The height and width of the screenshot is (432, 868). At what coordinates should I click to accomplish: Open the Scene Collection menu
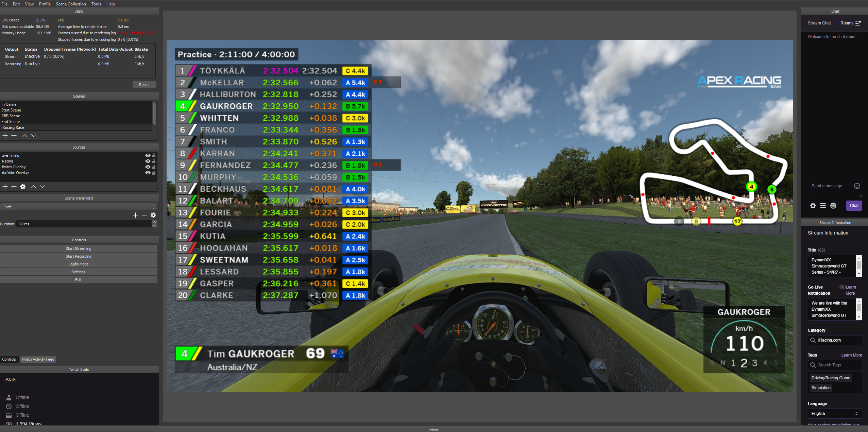[x=71, y=4]
